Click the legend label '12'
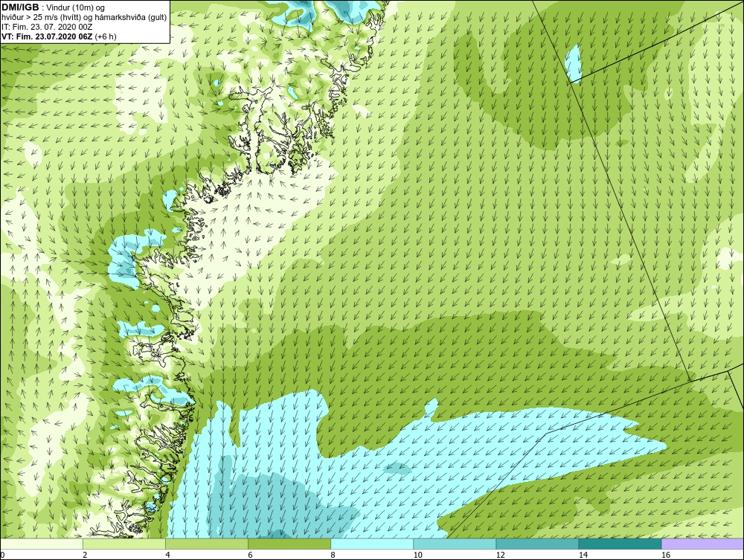The image size is (744, 560). 501,555
